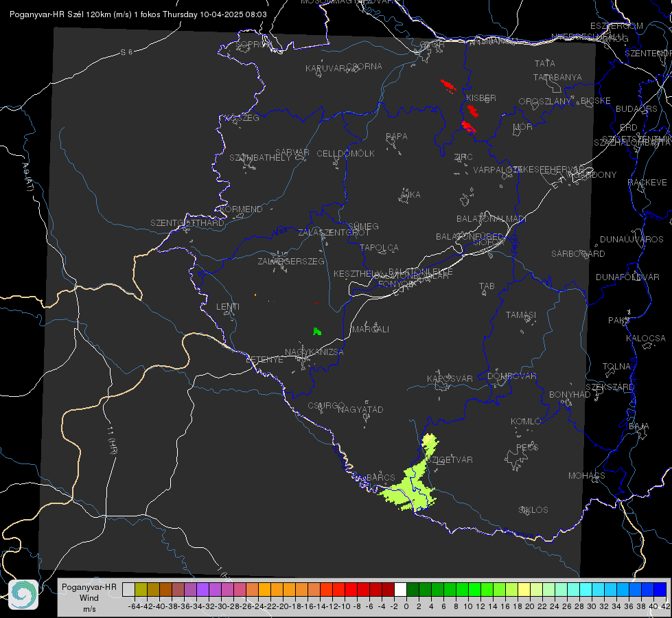This screenshot has width=672, height=618.
Task: Choose the violet swatch between -34 and -32
Action: click(202, 589)
